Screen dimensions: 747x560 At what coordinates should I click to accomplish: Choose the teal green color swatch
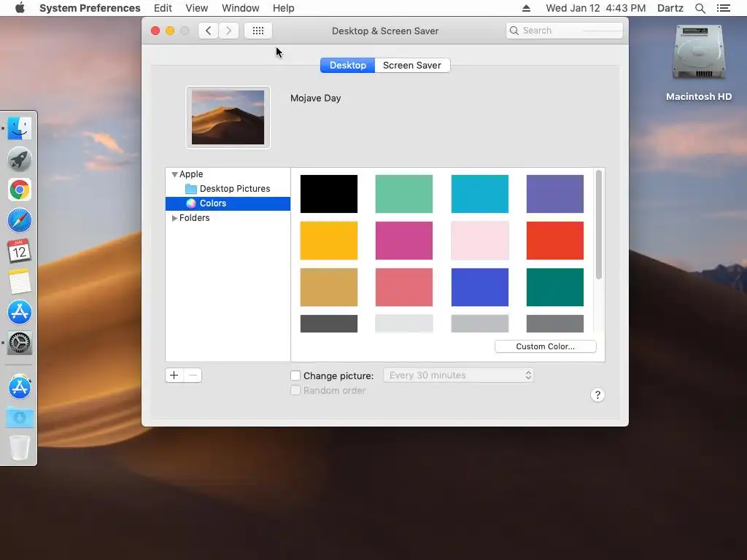555,287
